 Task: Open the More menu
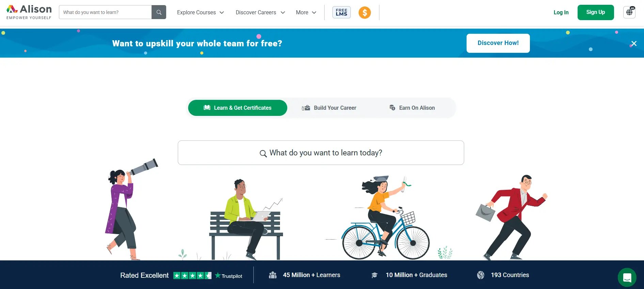click(306, 12)
